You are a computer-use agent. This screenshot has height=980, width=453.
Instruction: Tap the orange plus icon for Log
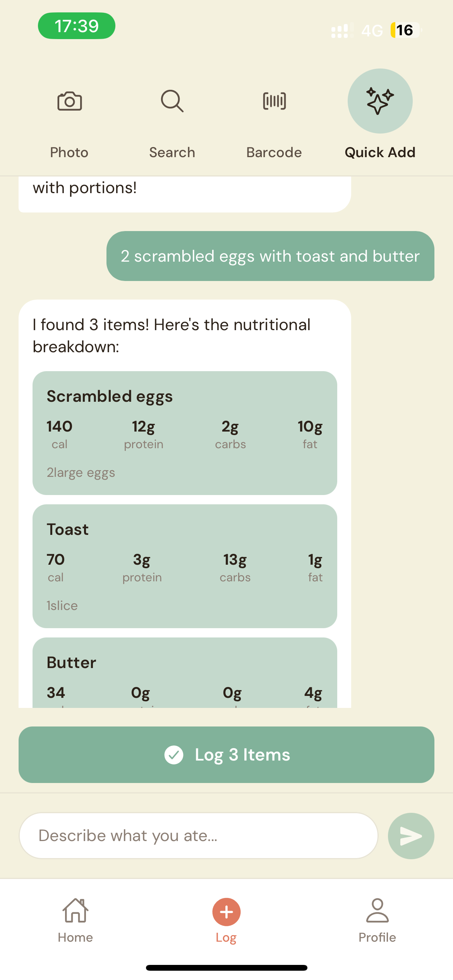(x=226, y=911)
